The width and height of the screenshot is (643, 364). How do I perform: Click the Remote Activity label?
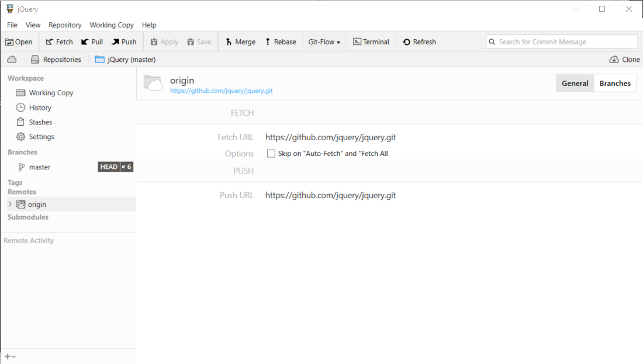29,241
